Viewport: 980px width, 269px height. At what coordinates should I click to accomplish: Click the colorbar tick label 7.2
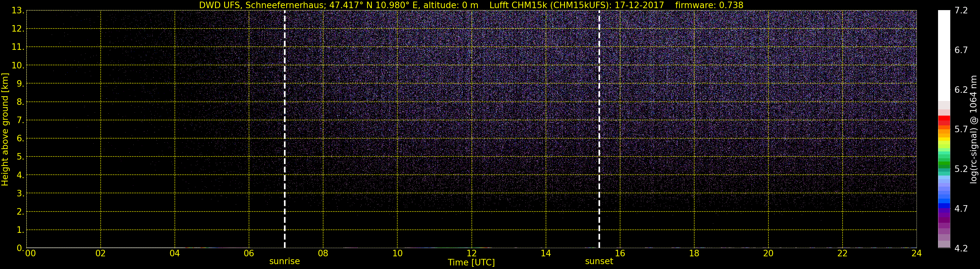tap(961, 11)
